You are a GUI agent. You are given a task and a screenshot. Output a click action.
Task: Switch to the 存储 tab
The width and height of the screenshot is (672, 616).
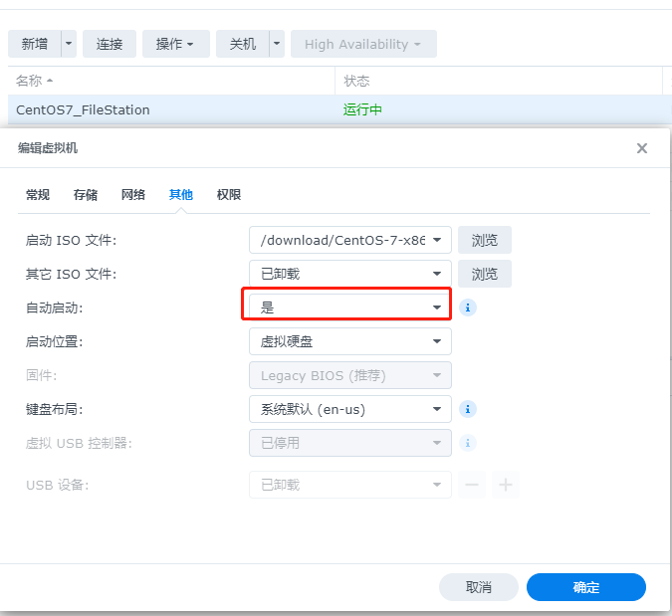point(86,195)
